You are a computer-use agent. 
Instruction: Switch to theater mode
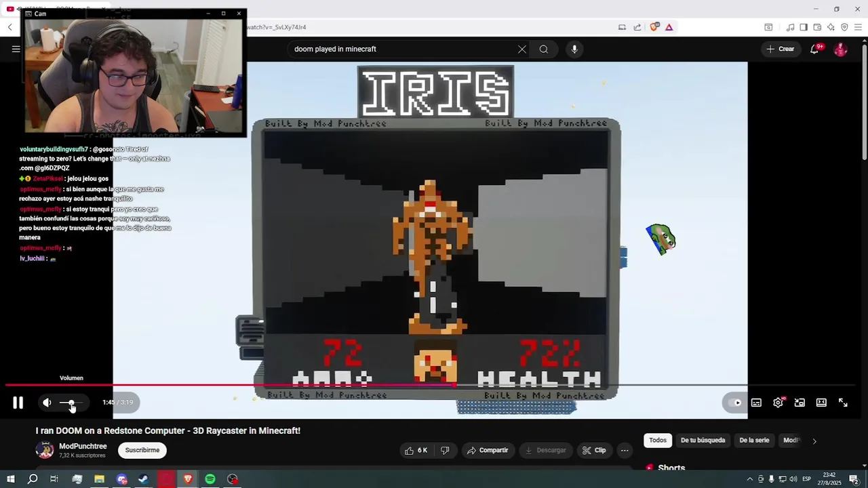821,403
